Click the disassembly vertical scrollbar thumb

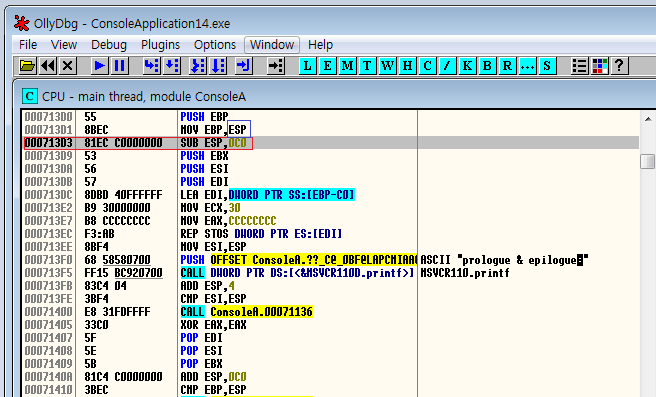tap(648, 161)
